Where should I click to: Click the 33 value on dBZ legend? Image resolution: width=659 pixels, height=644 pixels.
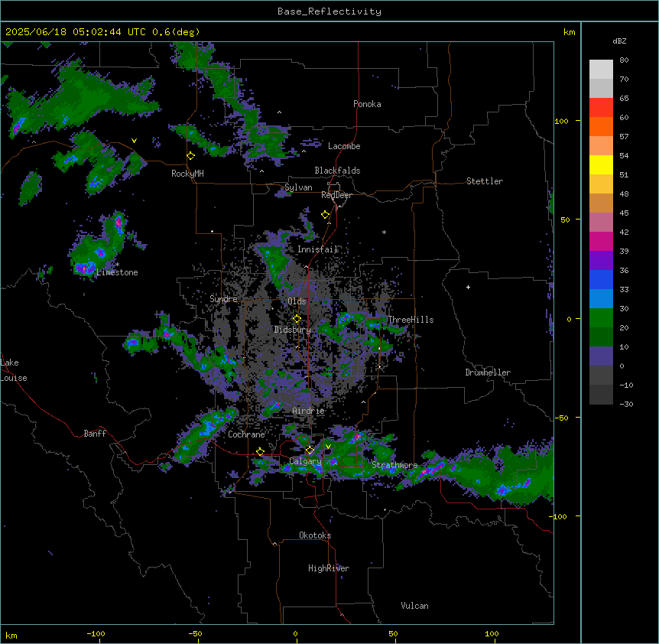(624, 290)
